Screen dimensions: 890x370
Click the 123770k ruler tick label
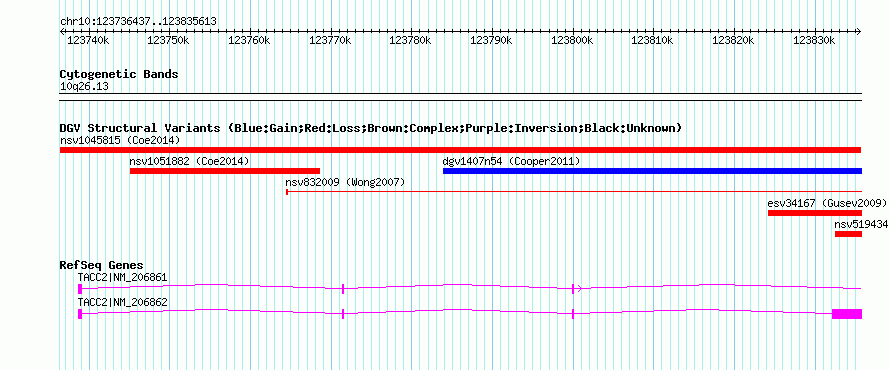click(x=330, y=40)
